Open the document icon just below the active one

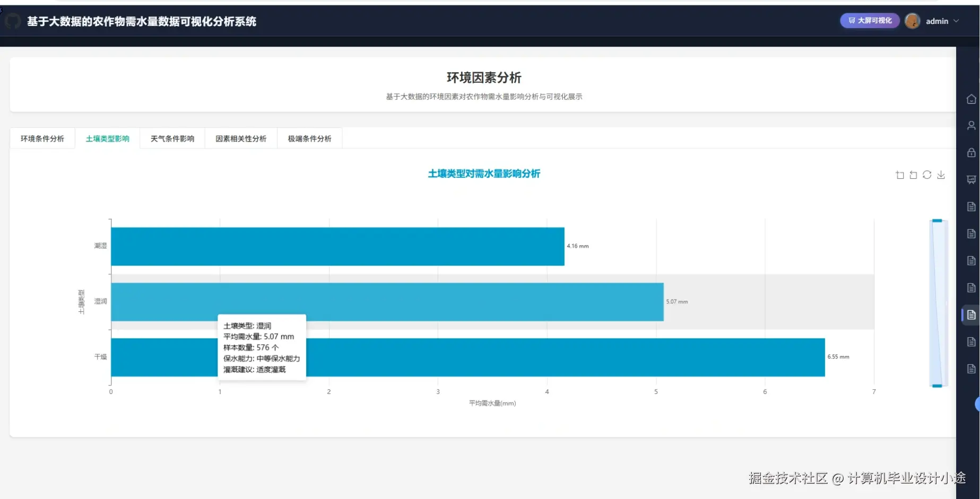971,342
